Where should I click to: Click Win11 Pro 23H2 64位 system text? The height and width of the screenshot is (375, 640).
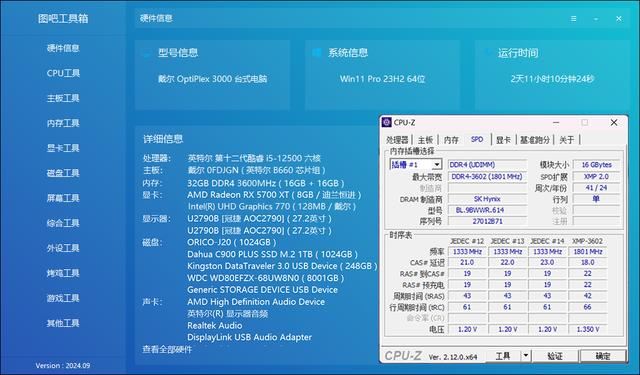(382, 79)
